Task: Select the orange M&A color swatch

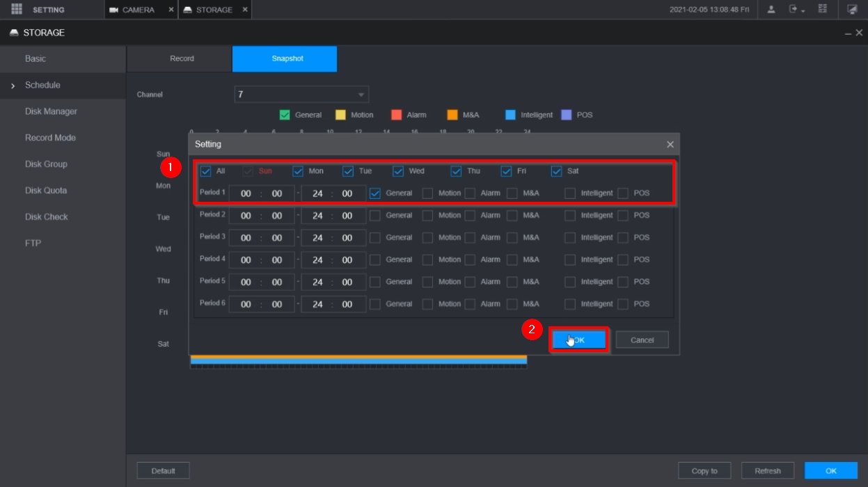Action: click(x=452, y=115)
